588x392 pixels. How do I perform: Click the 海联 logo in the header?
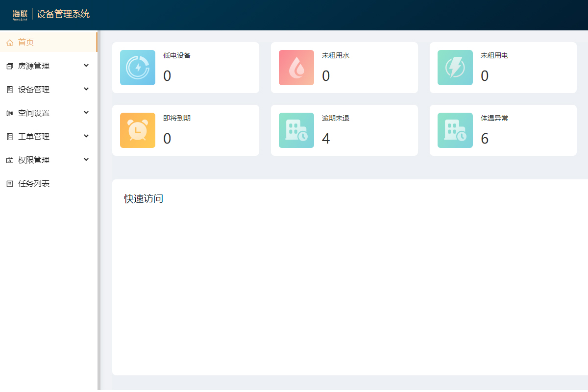coord(20,14)
